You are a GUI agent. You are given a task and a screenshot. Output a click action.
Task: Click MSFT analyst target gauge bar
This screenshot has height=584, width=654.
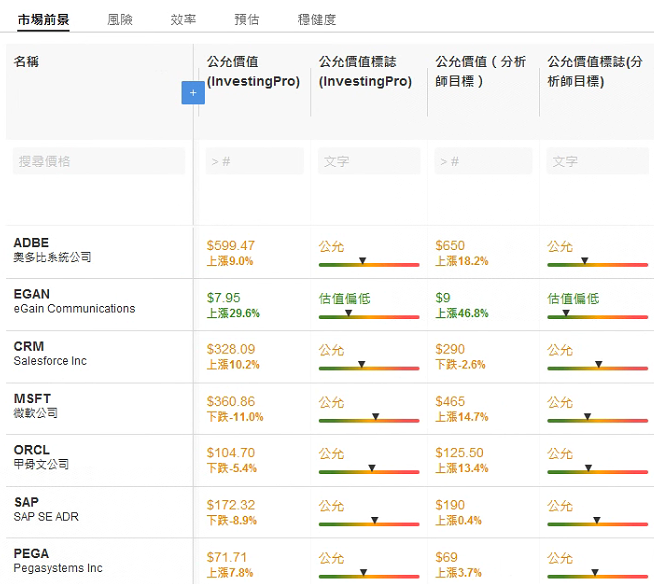coord(597,419)
